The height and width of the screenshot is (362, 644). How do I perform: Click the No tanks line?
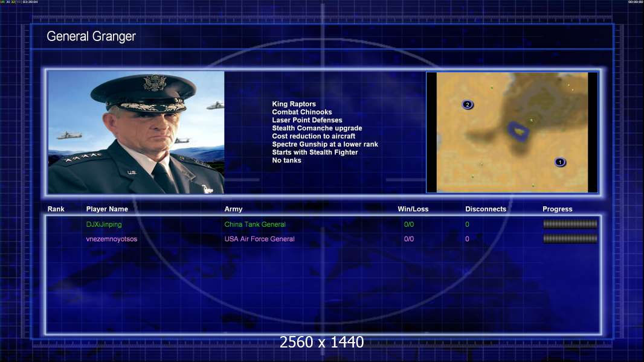pos(286,160)
